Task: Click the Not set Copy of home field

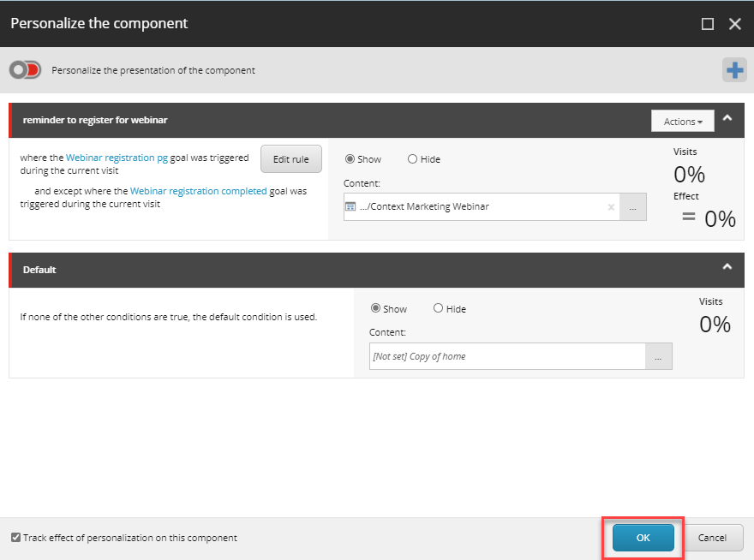Action: 507,356
